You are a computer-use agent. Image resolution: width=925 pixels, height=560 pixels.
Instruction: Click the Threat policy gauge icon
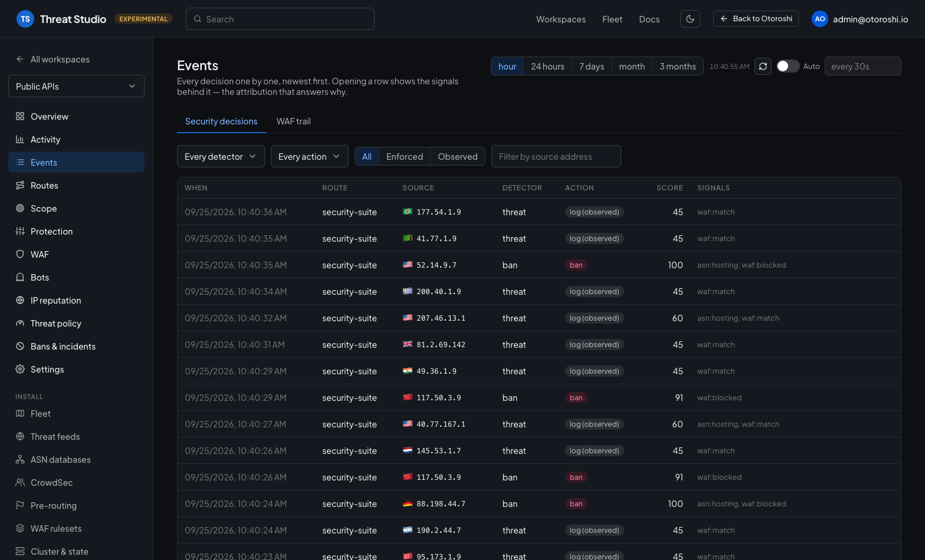click(20, 323)
